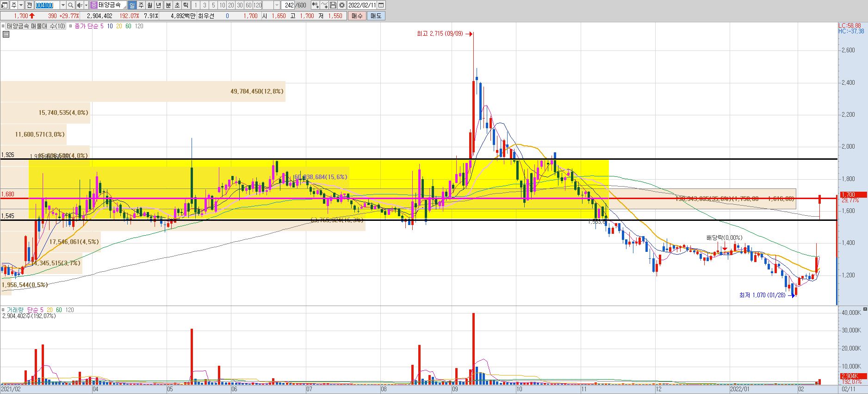Click the price MA 10 legend value

pyautogui.click(x=110, y=26)
